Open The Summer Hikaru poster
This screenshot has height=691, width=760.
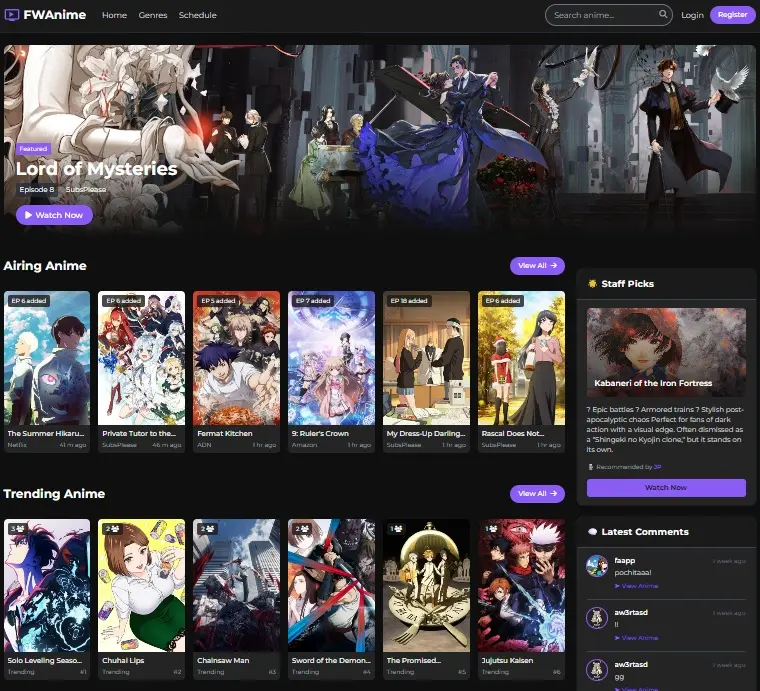click(x=47, y=358)
